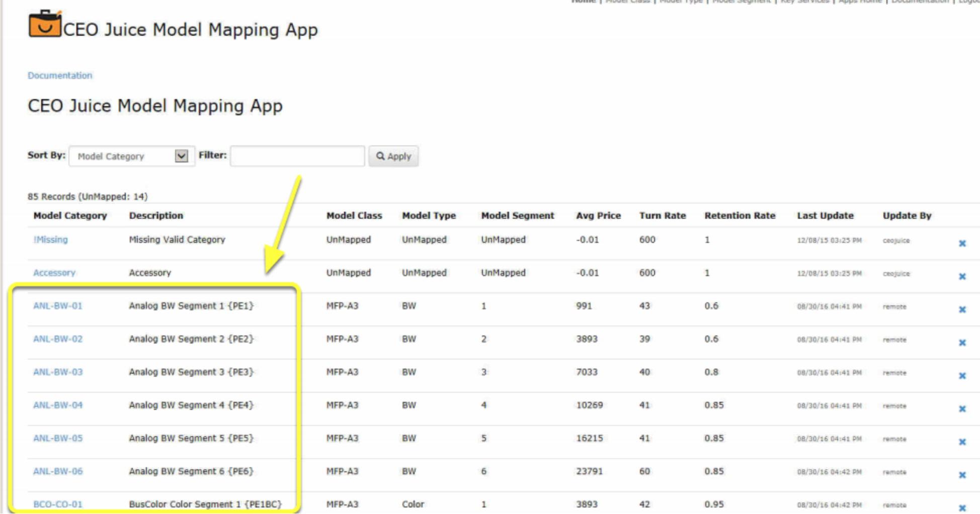The image size is (980, 514).
Task: Click the Retention Rate column header
Action: tap(740, 216)
